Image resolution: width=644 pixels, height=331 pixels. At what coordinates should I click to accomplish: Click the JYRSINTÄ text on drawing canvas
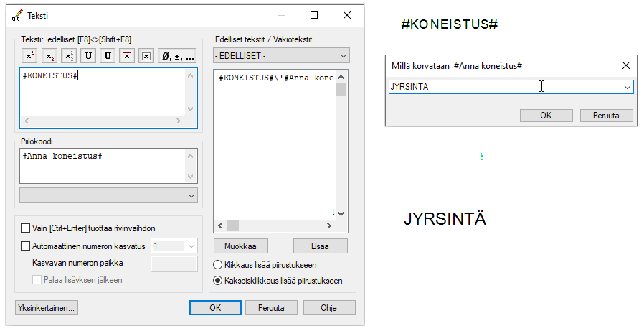tap(445, 219)
